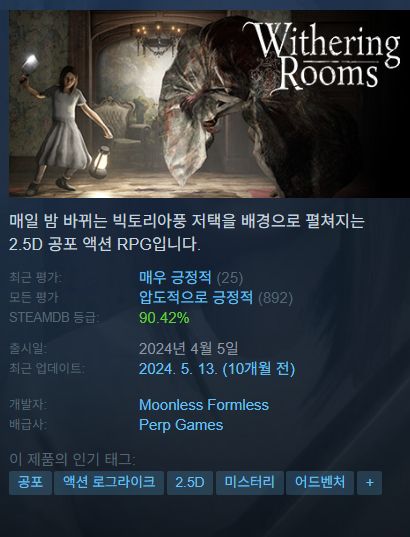The image size is (410, 537).
Task: Select the 어드벤처 tag
Action: pyautogui.click(x=320, y=483)
